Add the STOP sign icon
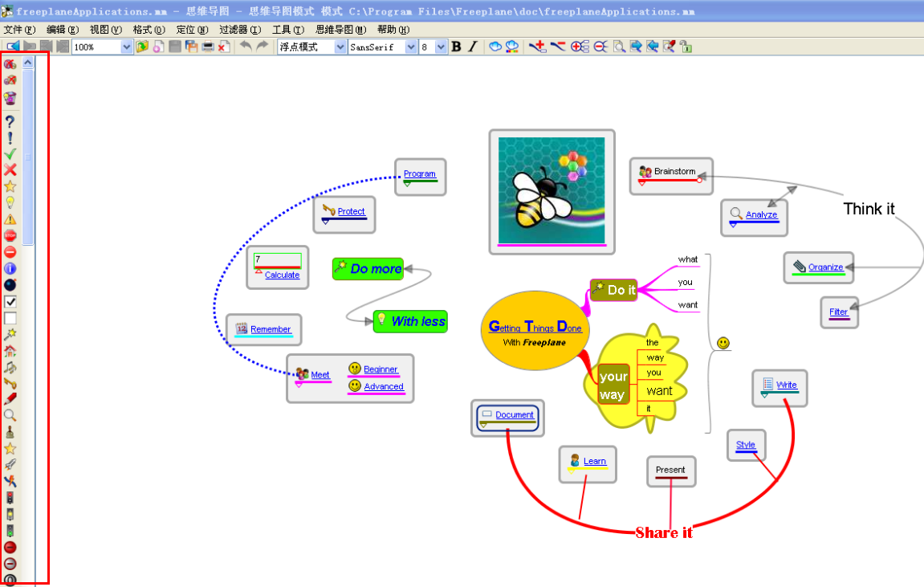The image size is (924, 587). pos(10,236)
